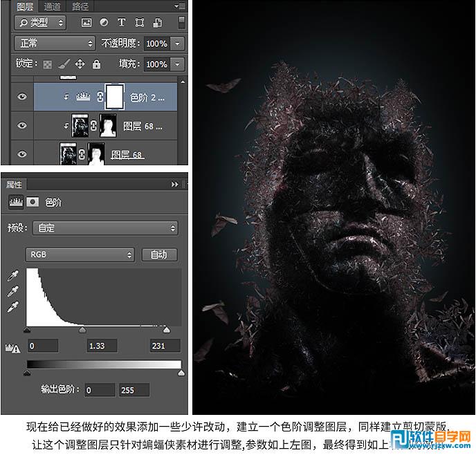Image resolution: width=476 pixels, height=455 pixels.
Task: Lock all padlock icon
Action: (x=97, y=64)
